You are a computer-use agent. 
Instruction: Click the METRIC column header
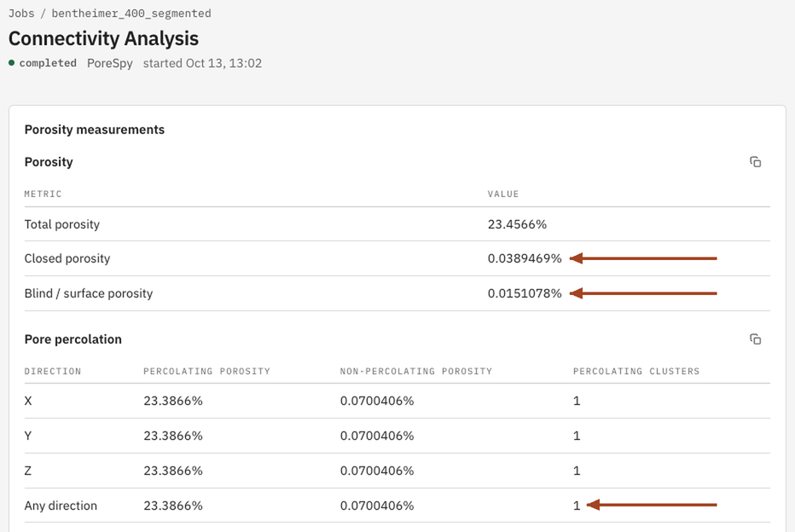pyautogui.click(x=44, y=194)
